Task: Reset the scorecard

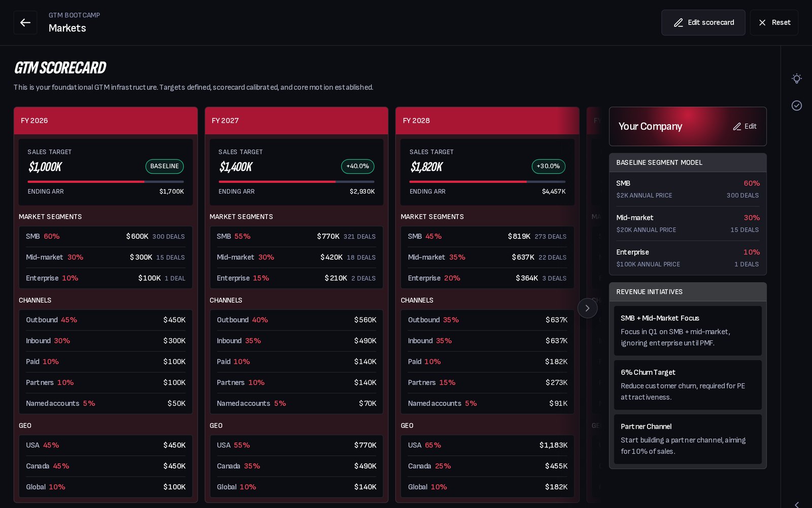Action: coord(774,22)
